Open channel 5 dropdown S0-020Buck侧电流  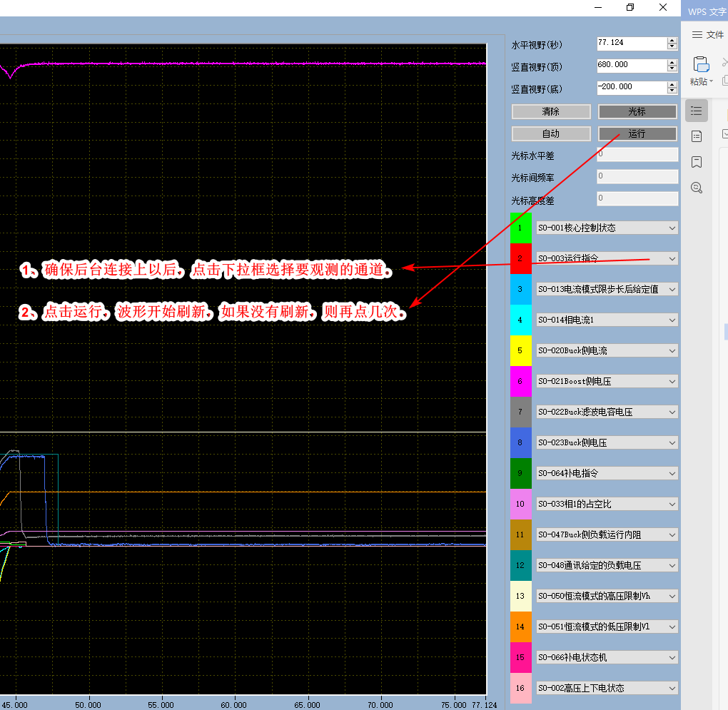(x=607, y=350)
